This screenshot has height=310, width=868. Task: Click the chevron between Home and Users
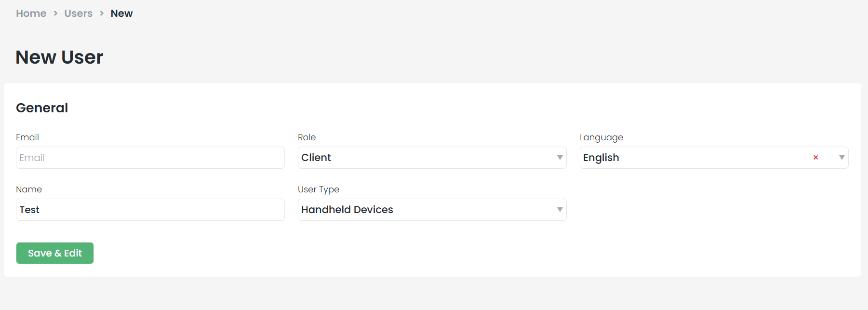[55, 13]
